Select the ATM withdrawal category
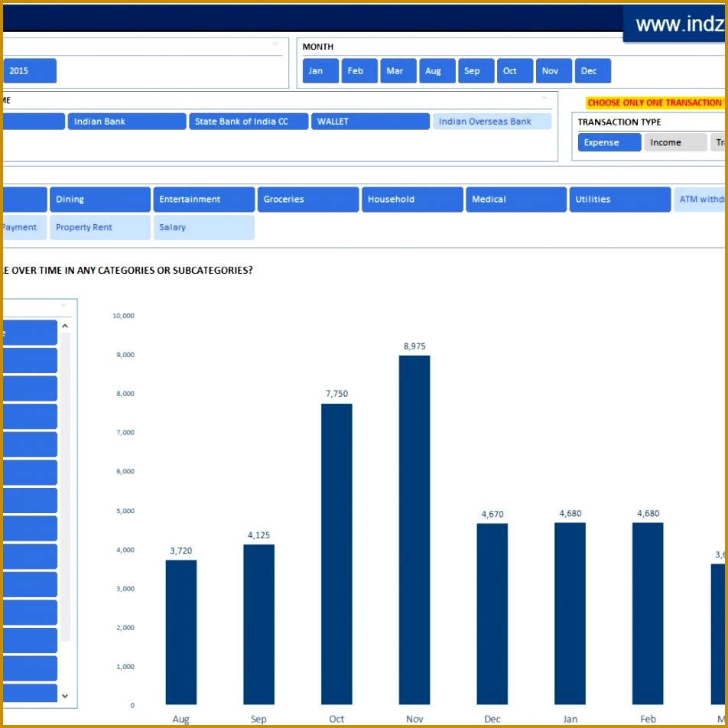This screenshot has width=728, height=728. [x=699, y=200]
